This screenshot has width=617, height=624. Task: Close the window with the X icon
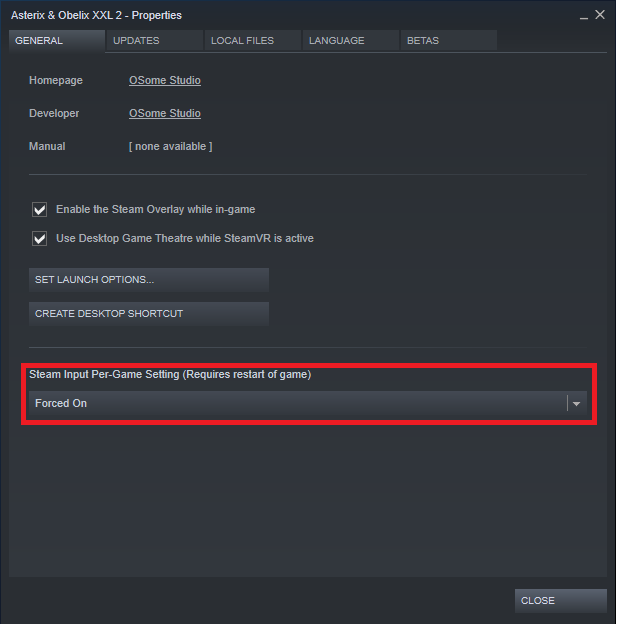click(x=600, y=15)
